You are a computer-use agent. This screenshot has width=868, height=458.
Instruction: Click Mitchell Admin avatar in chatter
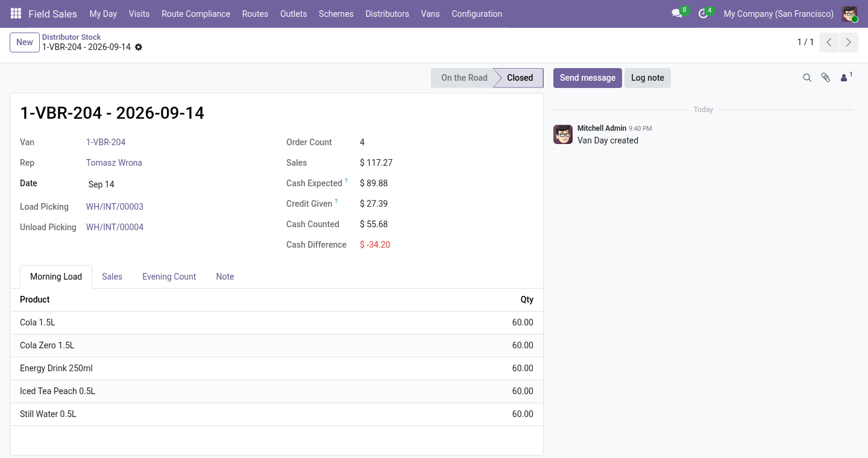[563, 134]
